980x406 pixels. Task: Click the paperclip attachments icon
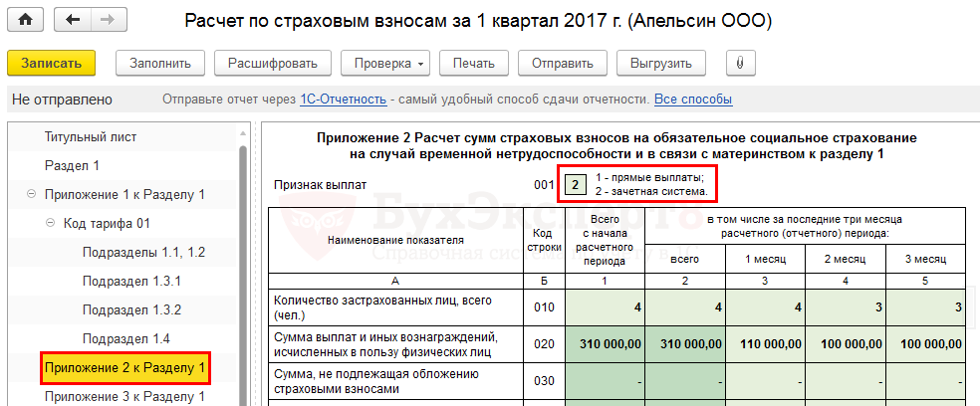(x=739, y=64)
